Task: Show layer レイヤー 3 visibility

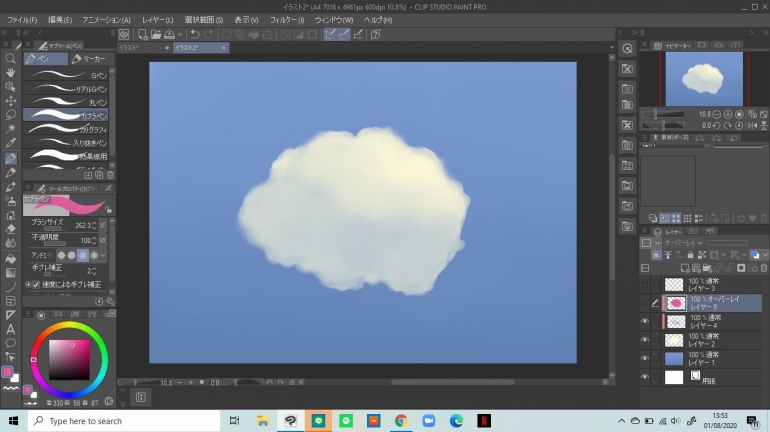Action: click(x=645, y=284)
